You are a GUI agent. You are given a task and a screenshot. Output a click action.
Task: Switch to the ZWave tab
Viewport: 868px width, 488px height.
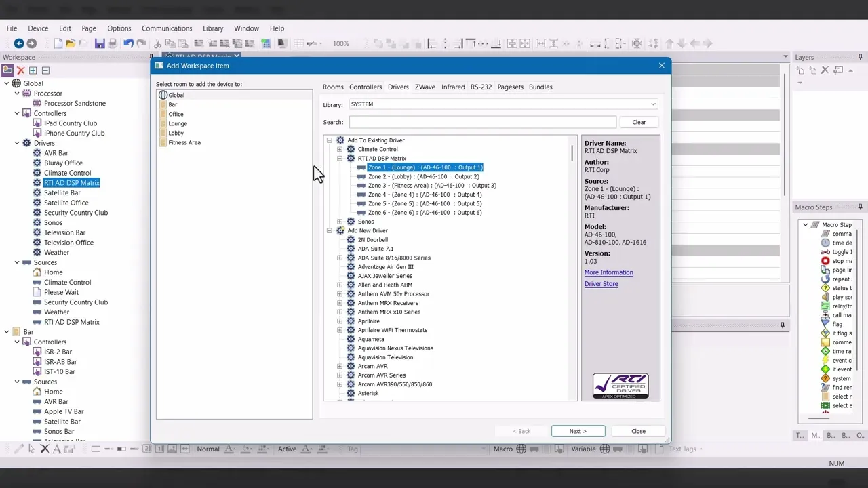point(425,87)
